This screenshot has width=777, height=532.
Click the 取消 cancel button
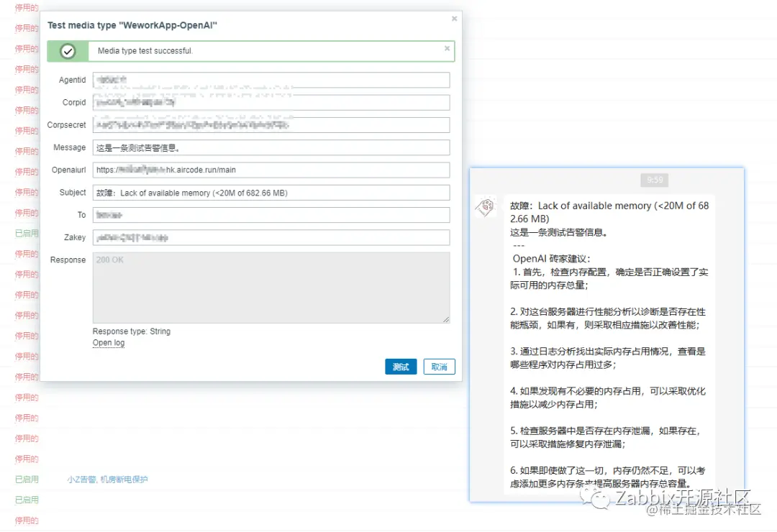439,367
